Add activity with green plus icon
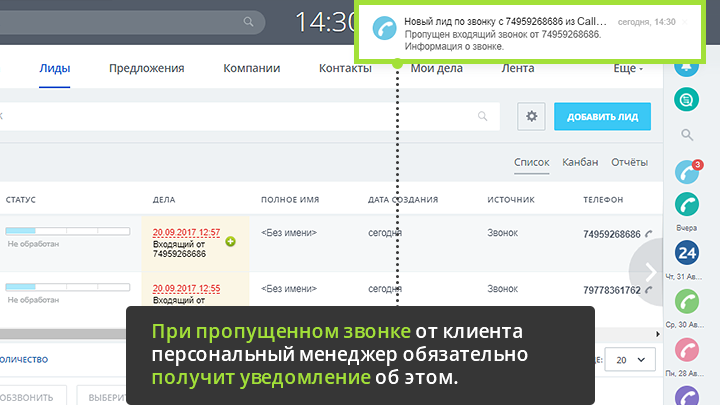This screenshot has width=720, height=405. click(231, 242)
